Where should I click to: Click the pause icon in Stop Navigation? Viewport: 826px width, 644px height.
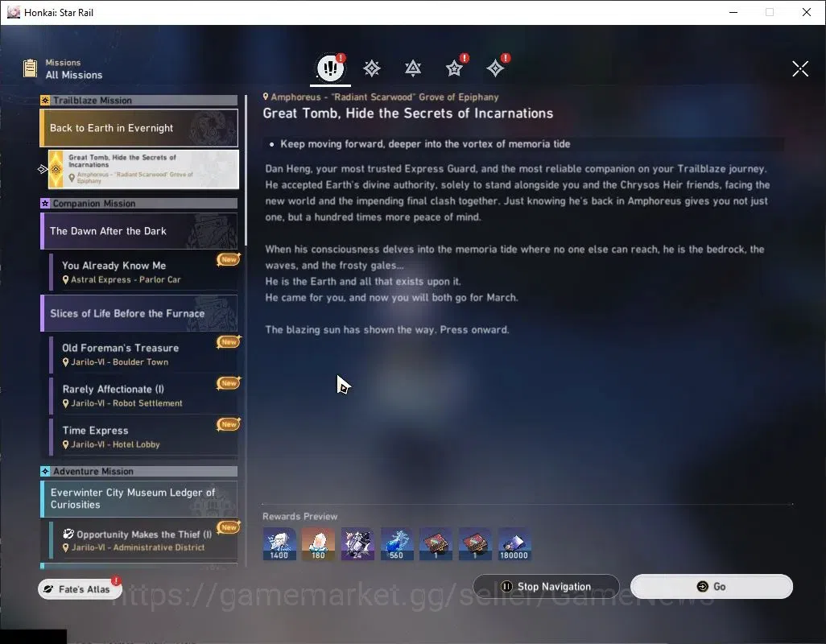point(506,586)
